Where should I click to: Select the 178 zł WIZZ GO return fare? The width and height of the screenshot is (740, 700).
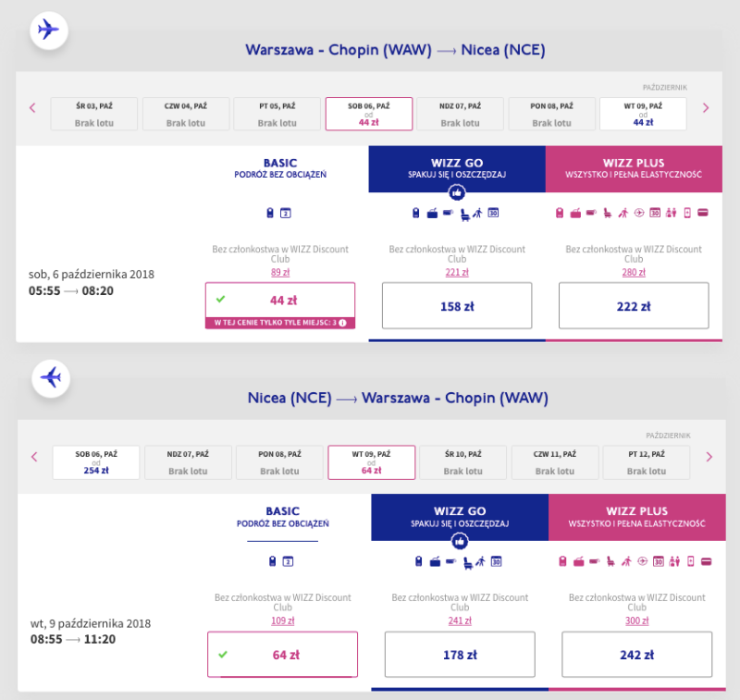(460, 655)
